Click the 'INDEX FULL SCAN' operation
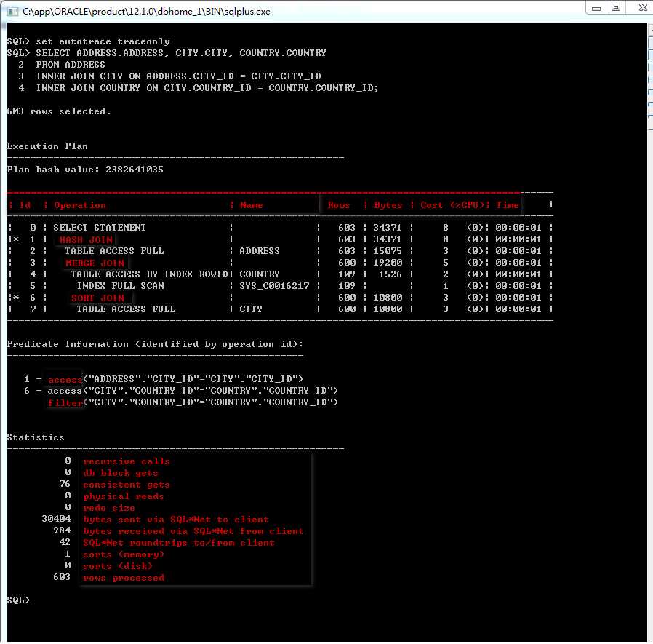The height and width of the screenshot is (644, 653). click(x=121, y=286)
